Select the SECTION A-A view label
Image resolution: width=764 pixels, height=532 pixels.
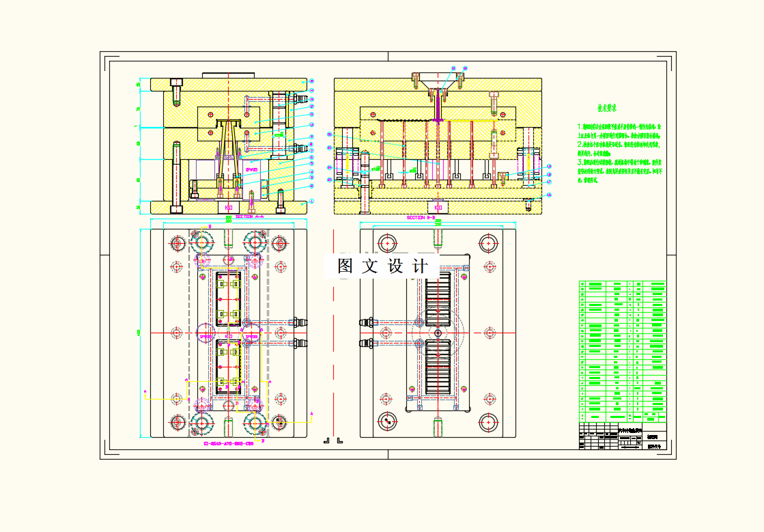coord(249,216)
